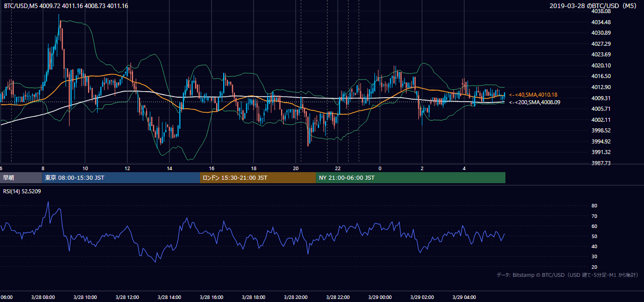Click the 3/28 12:00 time axis label

coord(127,297)
